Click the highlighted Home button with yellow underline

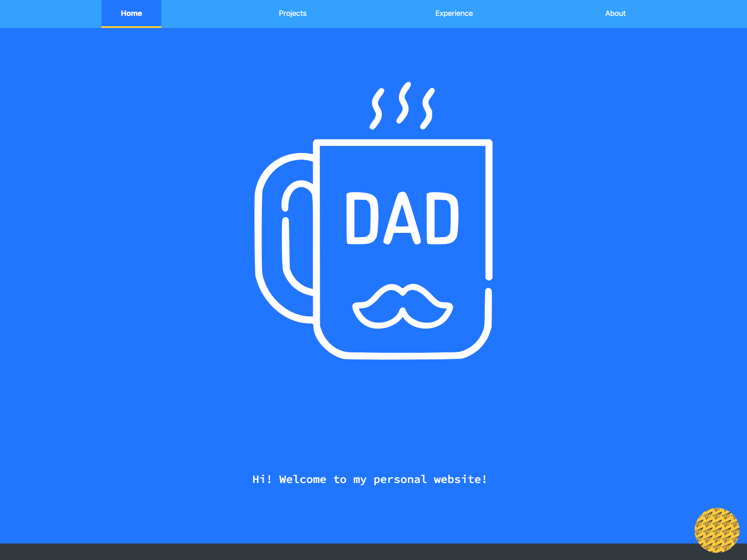(x=131, y=14)
